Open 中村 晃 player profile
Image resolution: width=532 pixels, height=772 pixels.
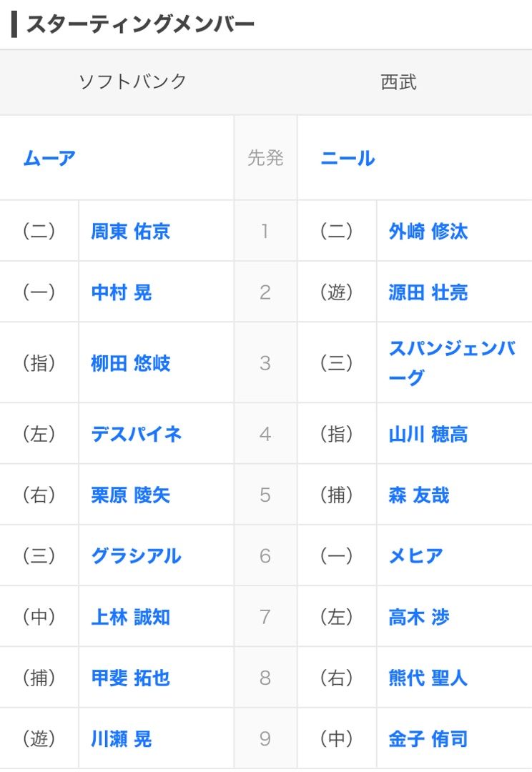(x=121, y=292)
